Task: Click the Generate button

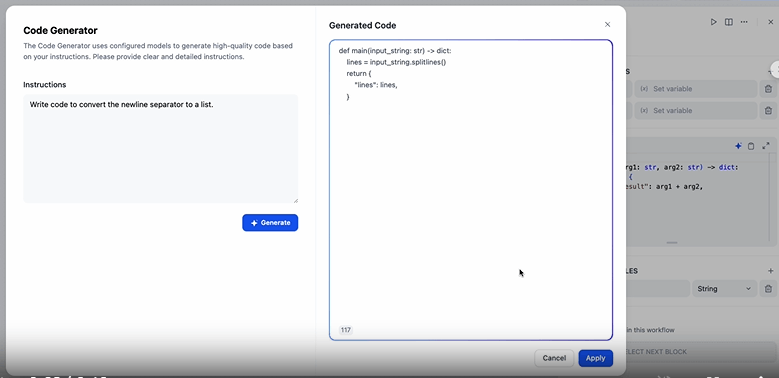Action: pos(270,223)
